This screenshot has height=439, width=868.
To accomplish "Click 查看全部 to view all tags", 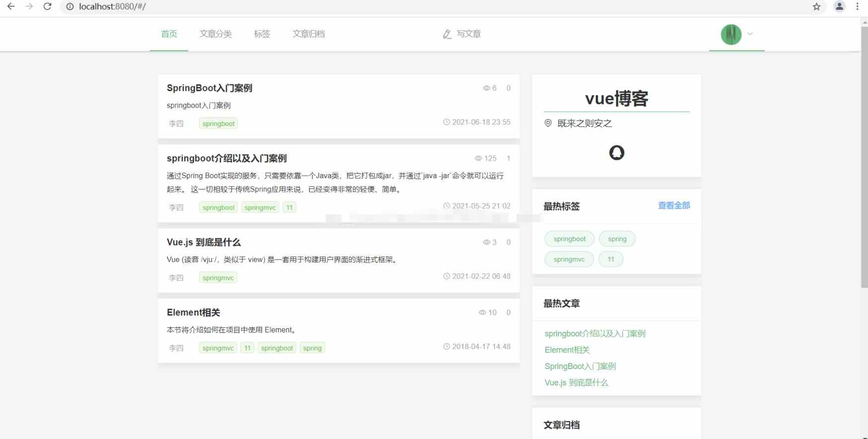I will pos(674,205).
